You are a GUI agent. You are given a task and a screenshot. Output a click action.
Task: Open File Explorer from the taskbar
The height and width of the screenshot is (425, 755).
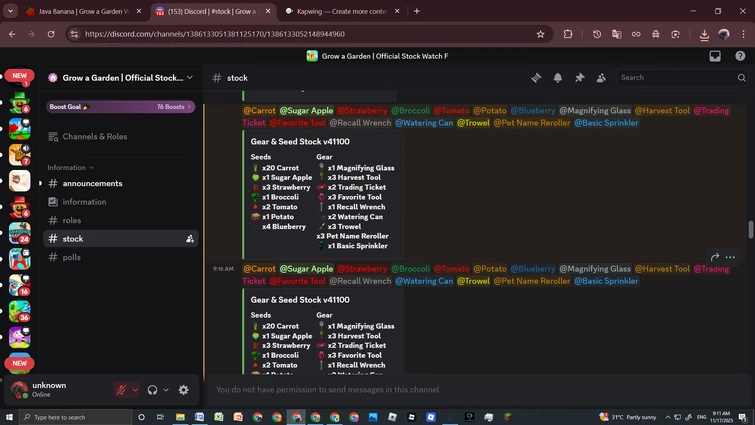point(180,417)
